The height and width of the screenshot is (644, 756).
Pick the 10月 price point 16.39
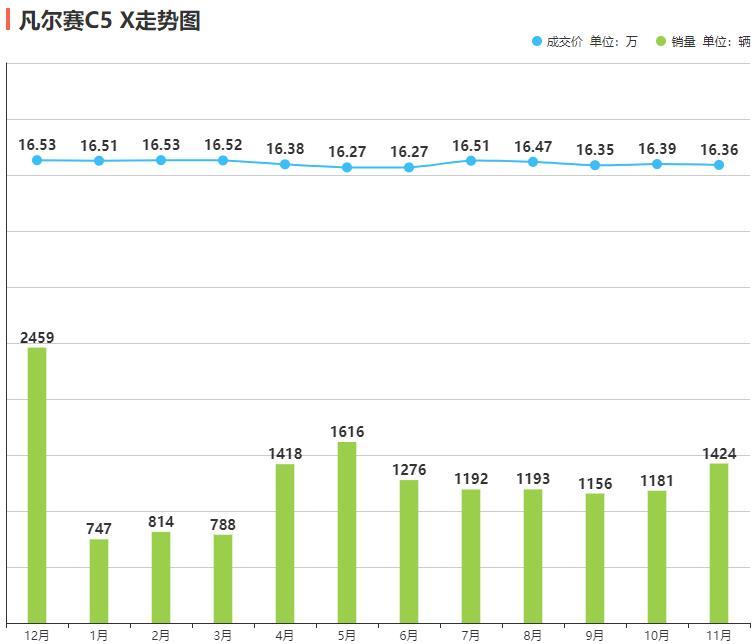tap(657, 164)
